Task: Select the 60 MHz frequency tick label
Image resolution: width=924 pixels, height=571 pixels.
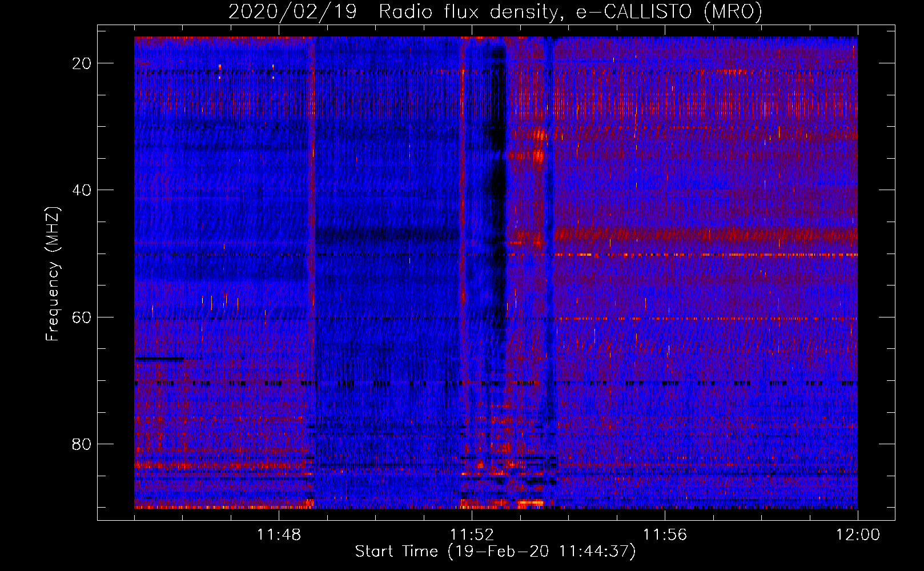Action: (82, 317)
